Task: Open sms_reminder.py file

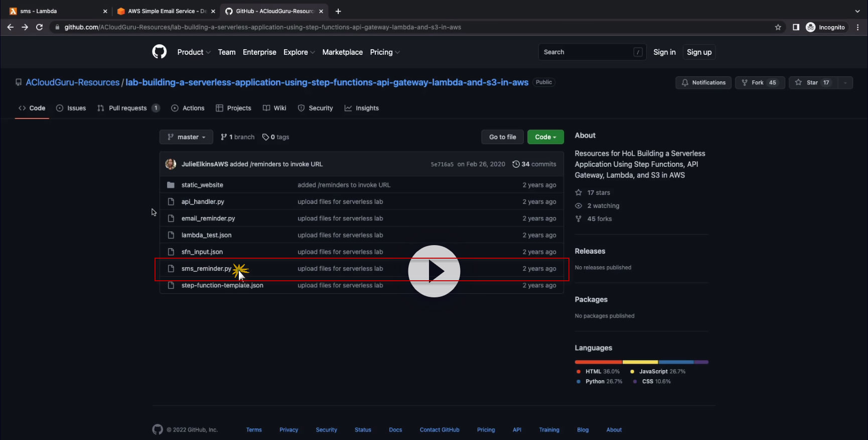Action: pyautogui.click(x=206, y=269)
